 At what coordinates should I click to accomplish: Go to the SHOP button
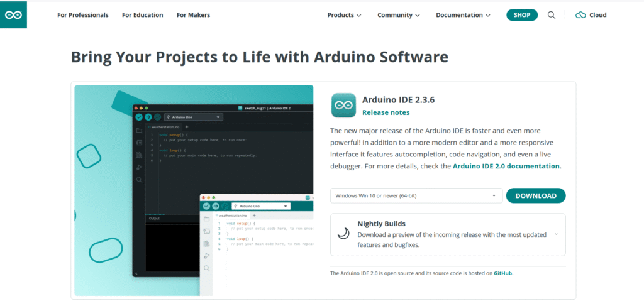coord(522,15)
